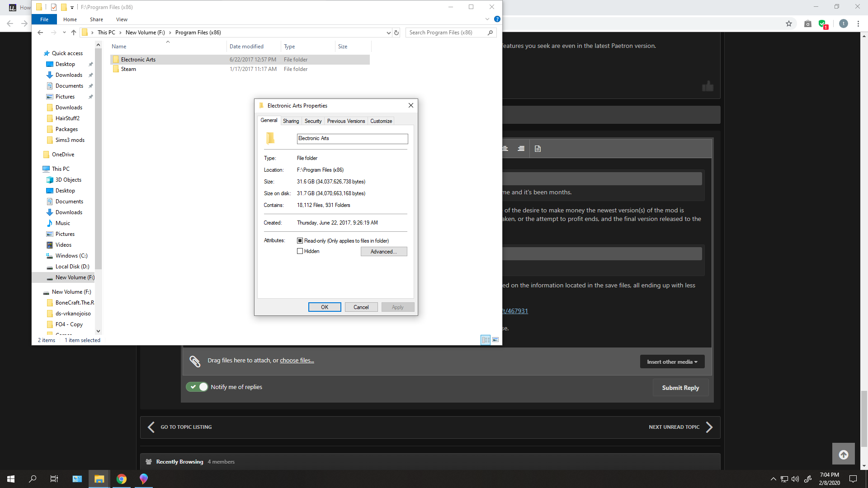Switch to the Sharing properties tab
Screen dimensions: 868x488
(291, 121)
